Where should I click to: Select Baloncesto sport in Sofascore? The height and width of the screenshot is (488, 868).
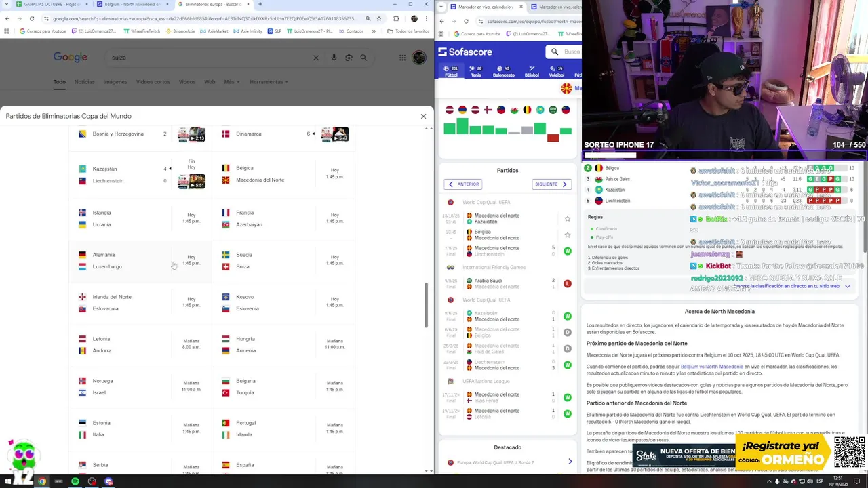pyautogui.click(x=503, y=71)
